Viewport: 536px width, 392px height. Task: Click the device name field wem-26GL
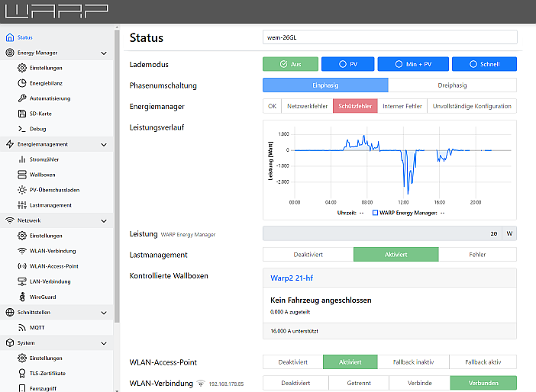[x=389, y=37]
